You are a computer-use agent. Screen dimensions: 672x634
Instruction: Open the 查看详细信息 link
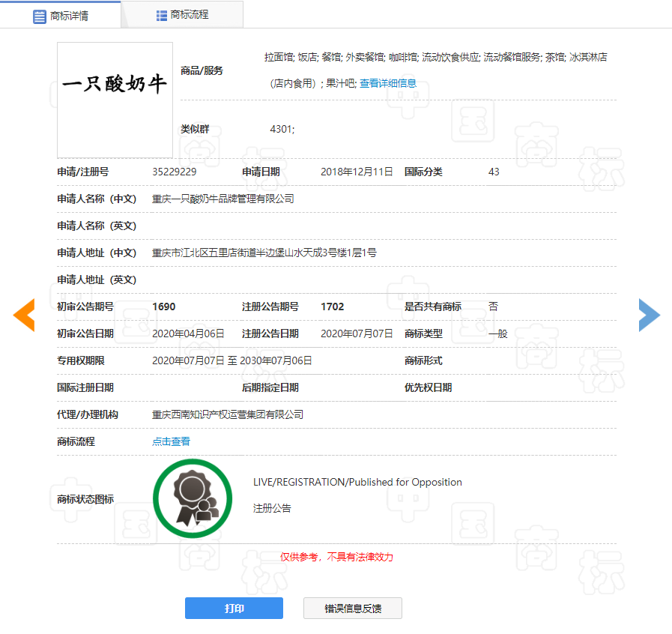point(387,84)
